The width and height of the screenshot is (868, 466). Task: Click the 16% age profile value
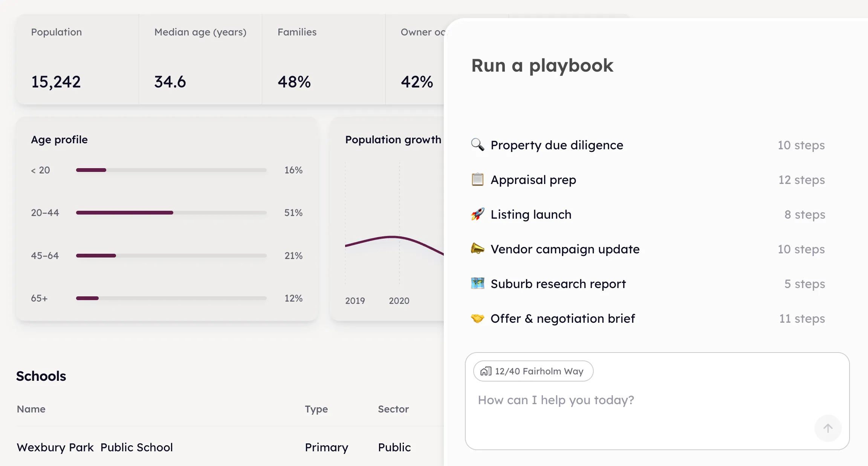point(293,170)
